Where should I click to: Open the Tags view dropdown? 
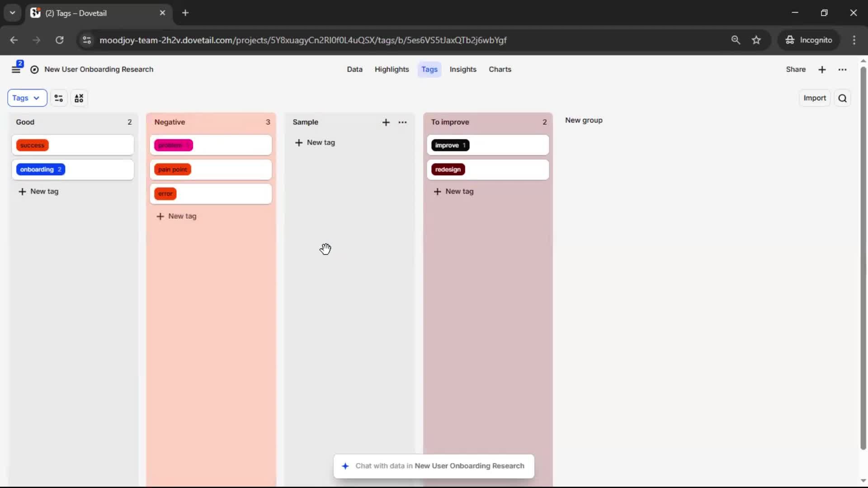tap(27, 98)
